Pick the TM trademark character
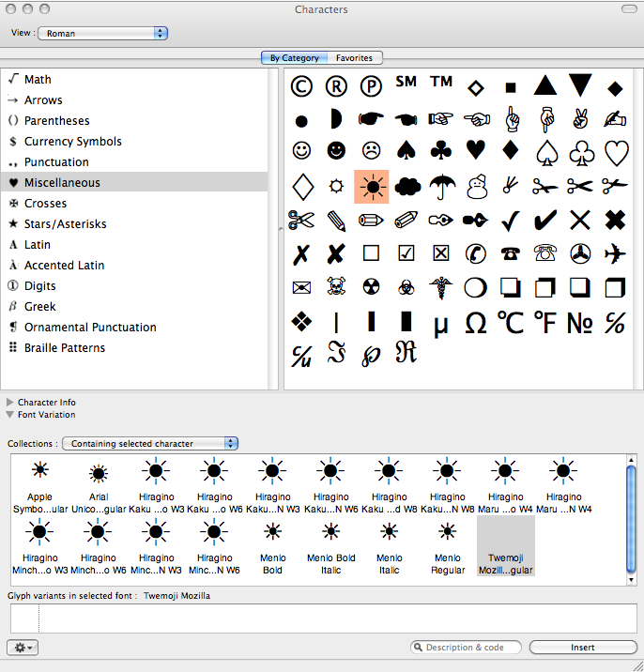 [x=441, y=82]
